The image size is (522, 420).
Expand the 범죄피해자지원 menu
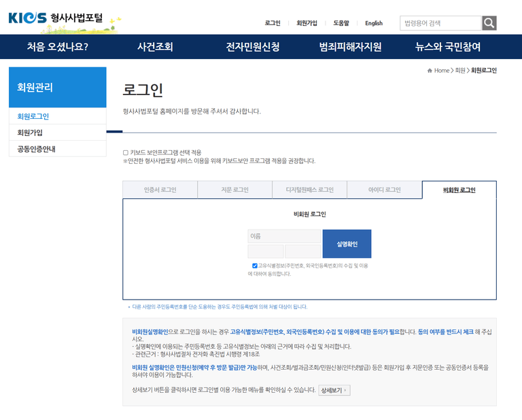click(x=350, y=47)
